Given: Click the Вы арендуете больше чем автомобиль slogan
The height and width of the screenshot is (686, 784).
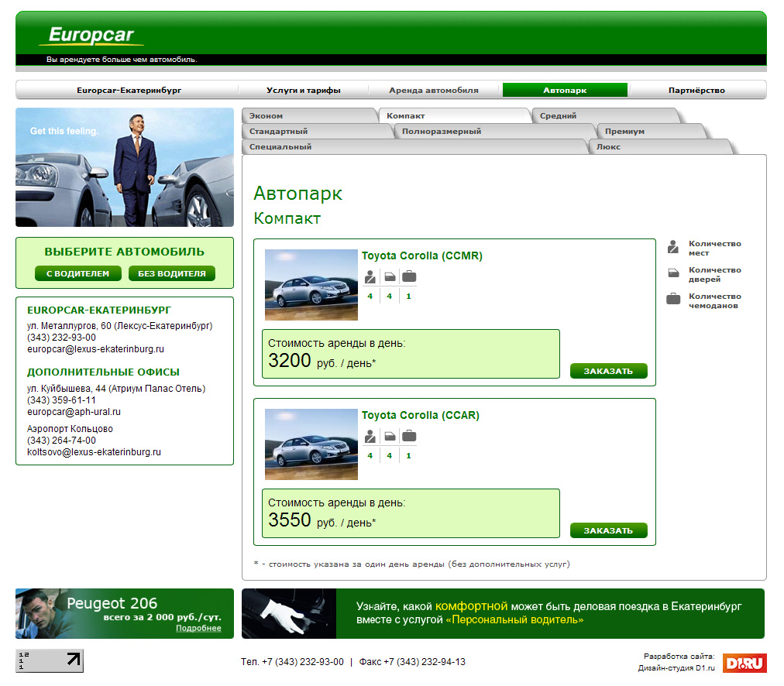Looking at the screenshot, I should pyautogui.click(x=122, y=60).
